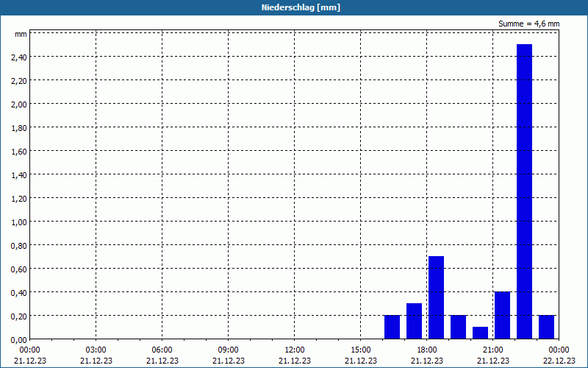The width and height of the screenshot is (588, 368).
Task: Click the 0,40 mm bar after 21:00
Action: coord(502,315)
